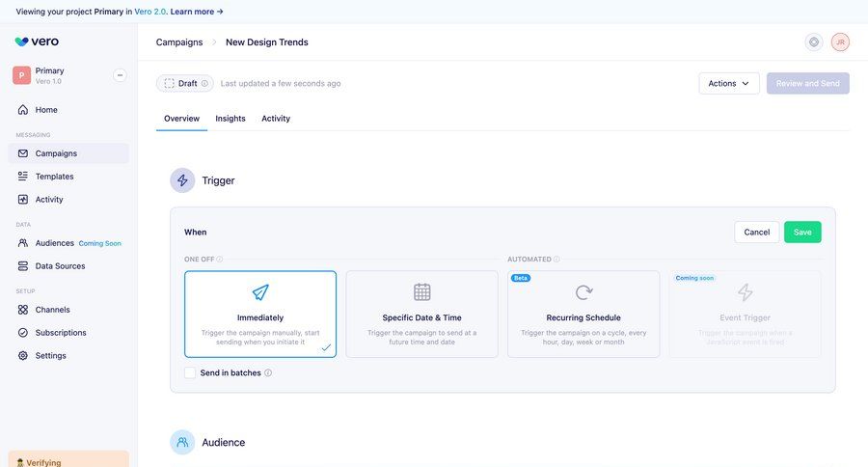Click the Draft status badge
868x467 pixels.
(185, 83)
